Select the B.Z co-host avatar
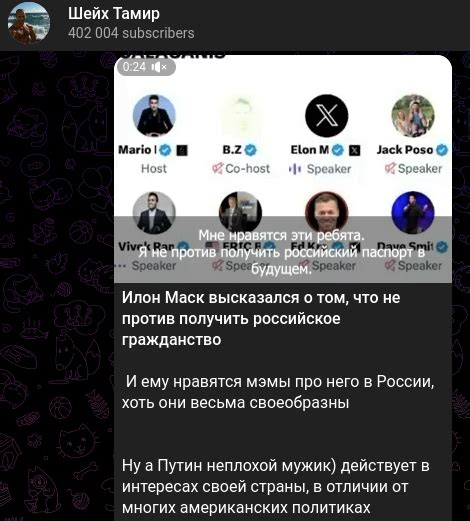 tap(240, 116)
